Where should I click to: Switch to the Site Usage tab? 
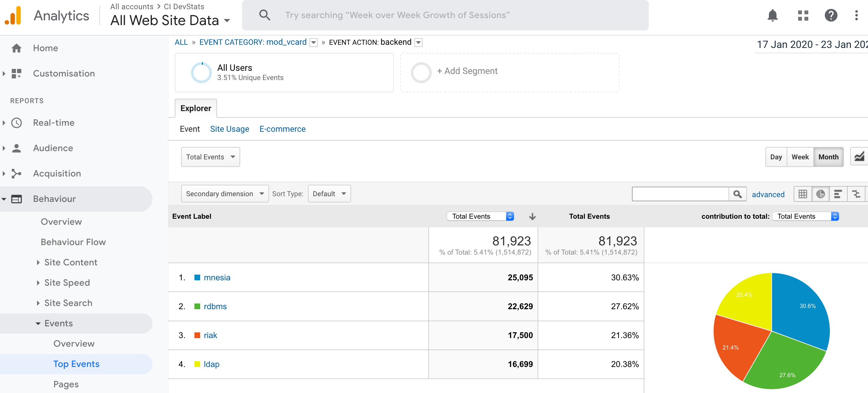point(229,129)
